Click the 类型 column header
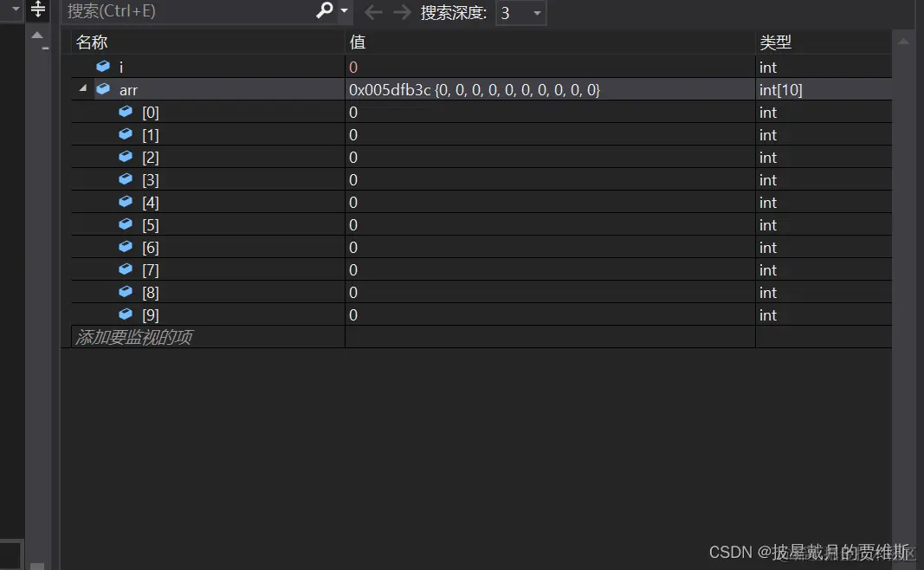 point(775,42)
